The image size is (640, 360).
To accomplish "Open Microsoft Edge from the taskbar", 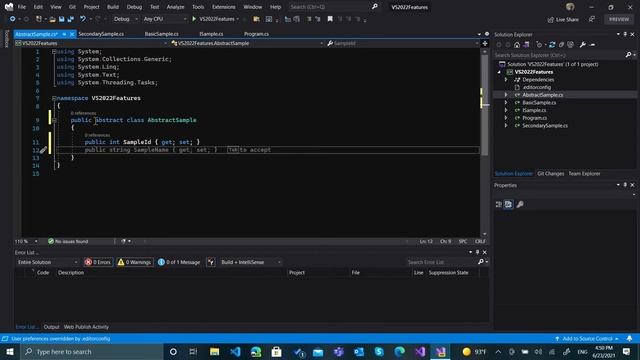I will [400, 351].
